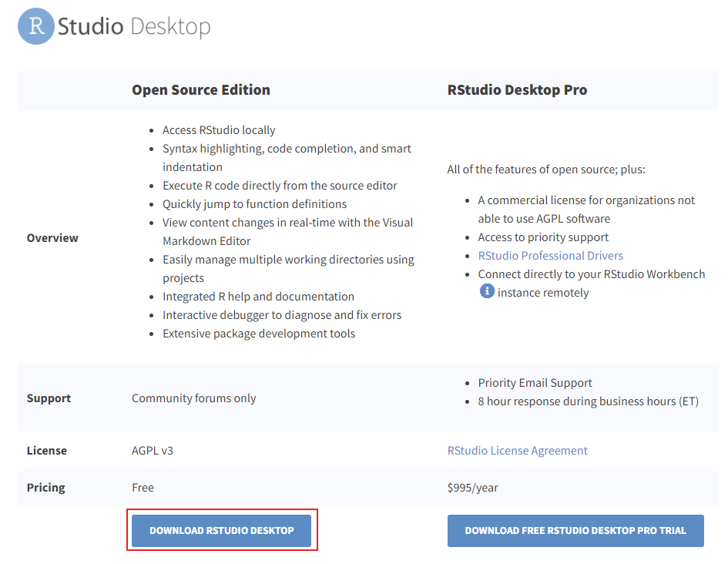The image size is (728, 564).
Task: Click the info icon beside 'instance remotely'
Action: 487,291
